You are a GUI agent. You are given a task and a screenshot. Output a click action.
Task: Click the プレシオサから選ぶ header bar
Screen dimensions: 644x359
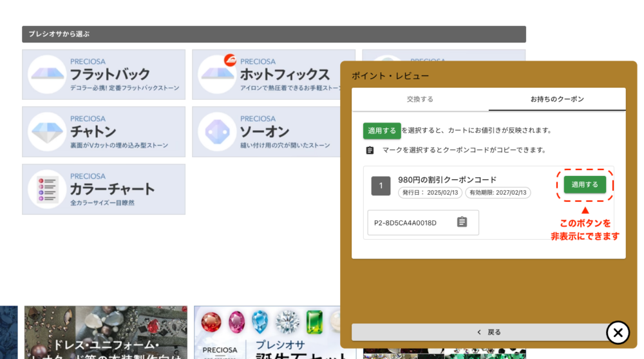click(274, 34)
